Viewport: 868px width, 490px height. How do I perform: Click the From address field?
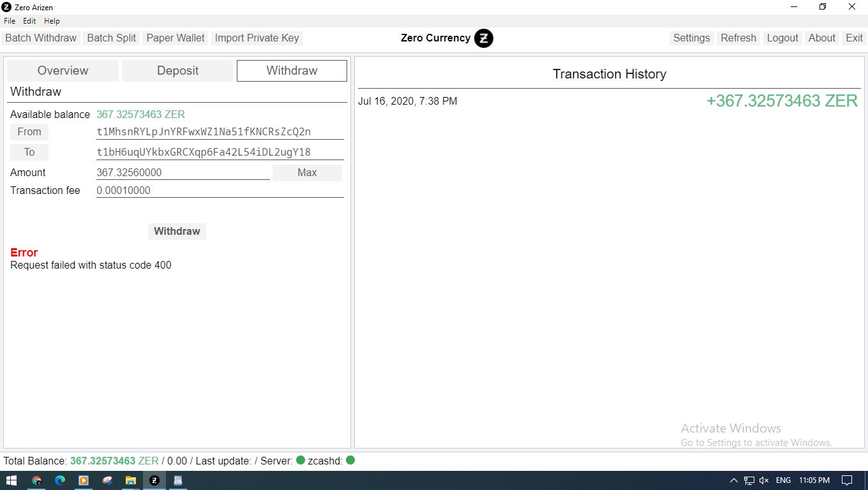[220, 132]
